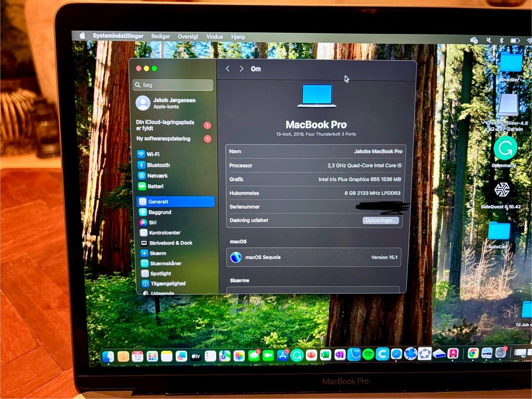
Task: Click the MacBook Pro laptop image
Action: pyautogui.click(x=316, y=95)
